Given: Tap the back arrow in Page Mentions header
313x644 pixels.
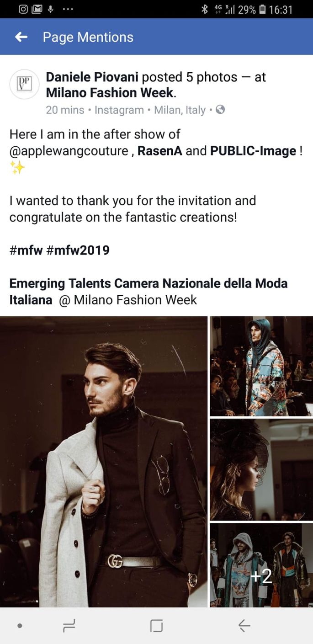Looking at the screenshot, I should [21, 37].
